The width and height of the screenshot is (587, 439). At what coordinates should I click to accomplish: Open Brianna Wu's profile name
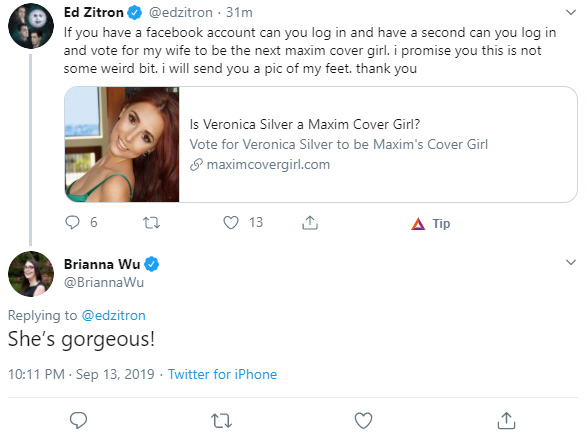click(x=102, y=264)
